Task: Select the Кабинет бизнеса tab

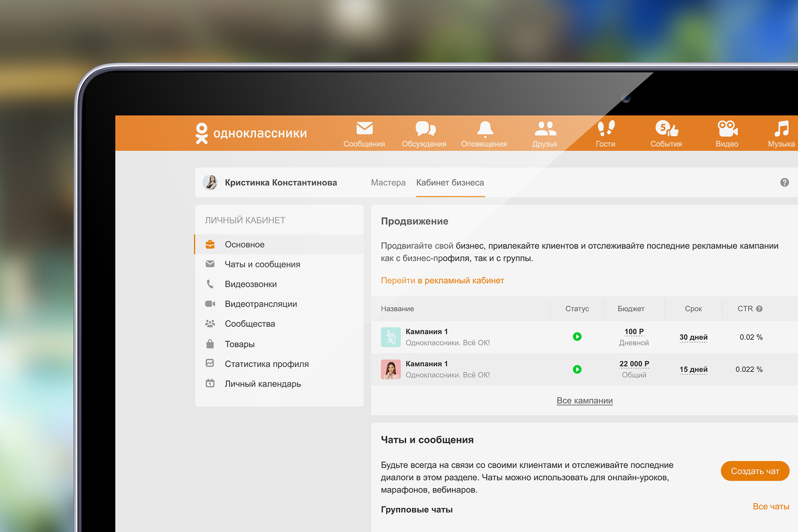Action: pyautogui.click(x=450, y=183)
